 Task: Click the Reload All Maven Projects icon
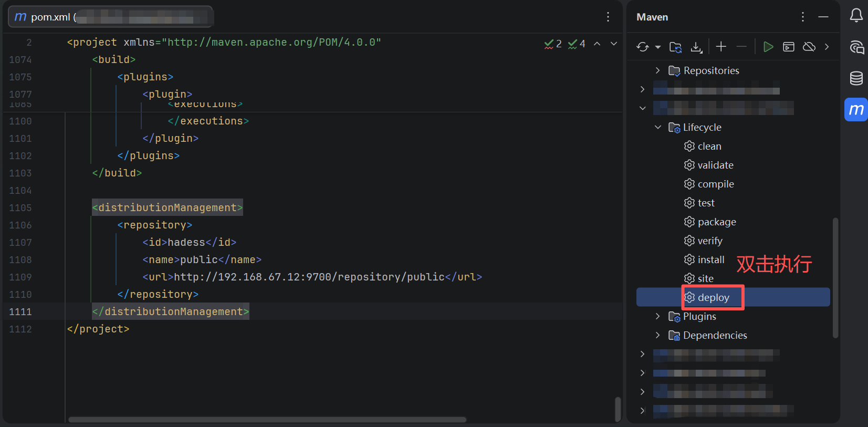(x=642, y=47)
